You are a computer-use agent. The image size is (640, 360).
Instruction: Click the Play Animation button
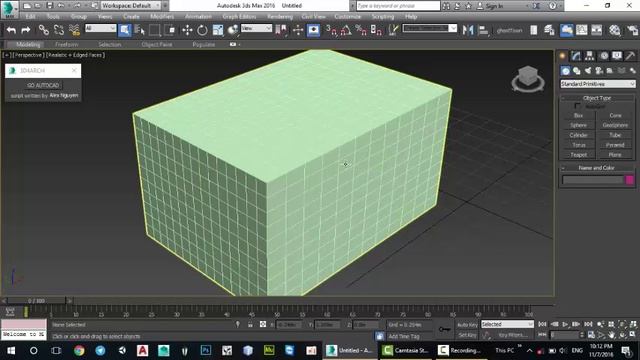click(565, 324)
